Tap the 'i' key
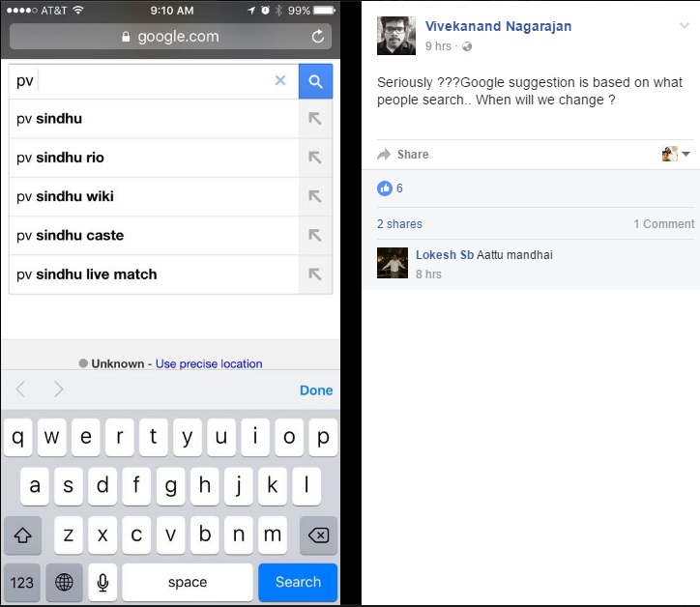 coord(255,437)
